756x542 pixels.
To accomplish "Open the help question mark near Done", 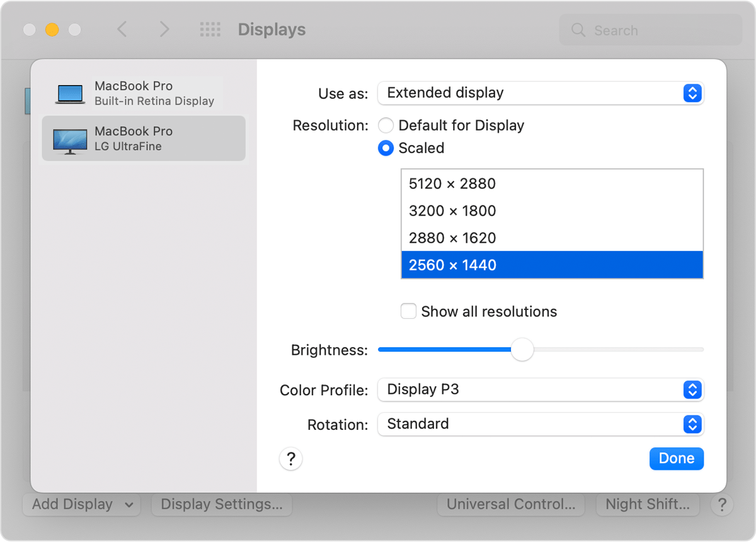I will 290,459.
